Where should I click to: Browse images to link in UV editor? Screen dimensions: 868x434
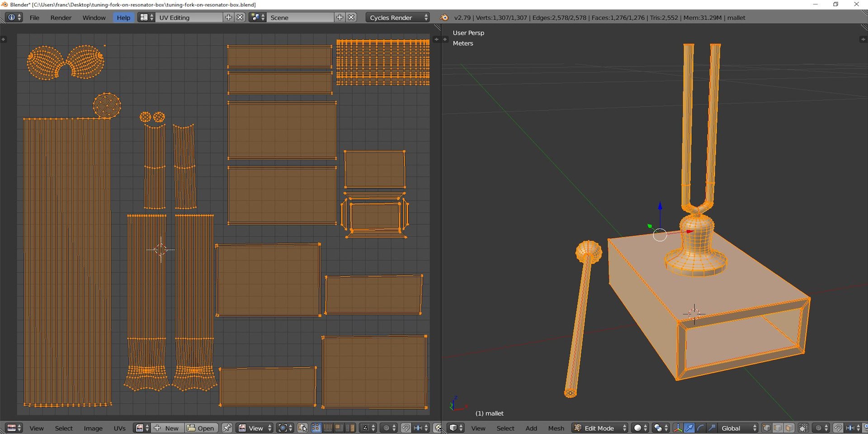tap(142, 428)
